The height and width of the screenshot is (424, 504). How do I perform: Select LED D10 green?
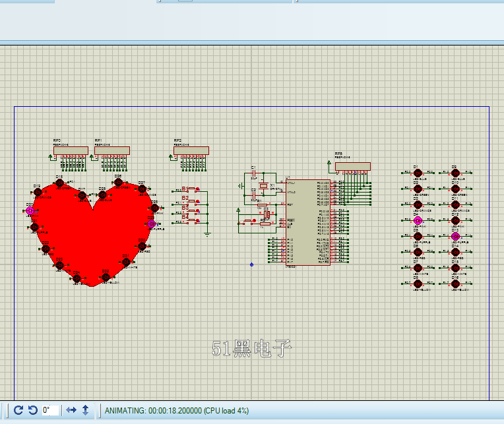[x=455, y=189]
